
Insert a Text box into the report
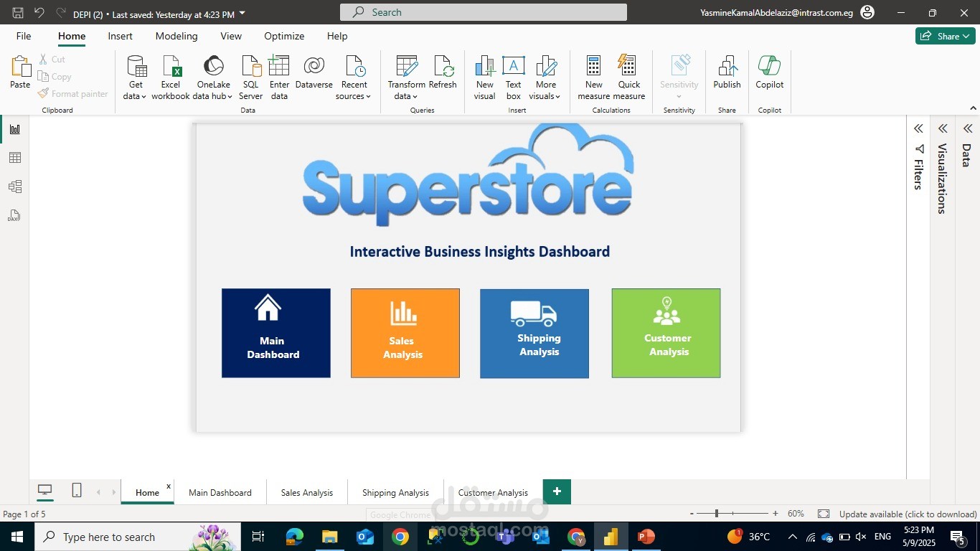pyautogui.click(x=513, y=75)
